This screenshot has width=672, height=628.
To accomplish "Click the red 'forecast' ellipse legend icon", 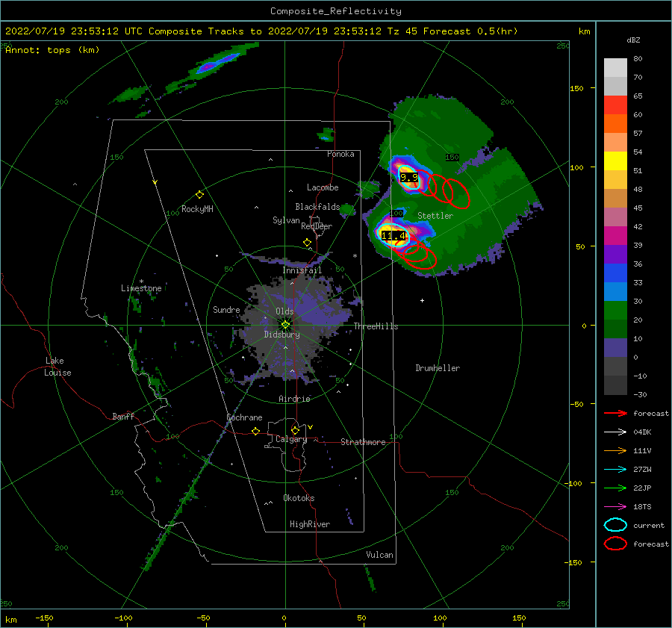I will (615, 544).
